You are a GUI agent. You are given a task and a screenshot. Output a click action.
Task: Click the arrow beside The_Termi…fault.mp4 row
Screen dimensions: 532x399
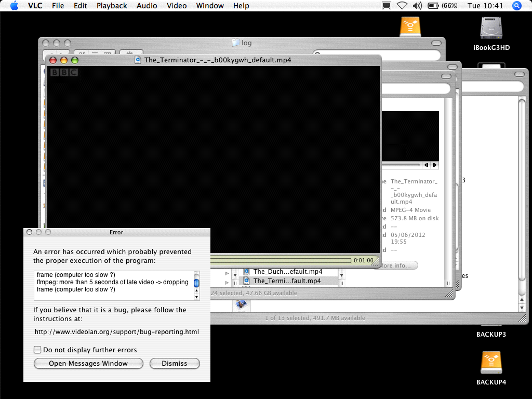click(227, 282)
